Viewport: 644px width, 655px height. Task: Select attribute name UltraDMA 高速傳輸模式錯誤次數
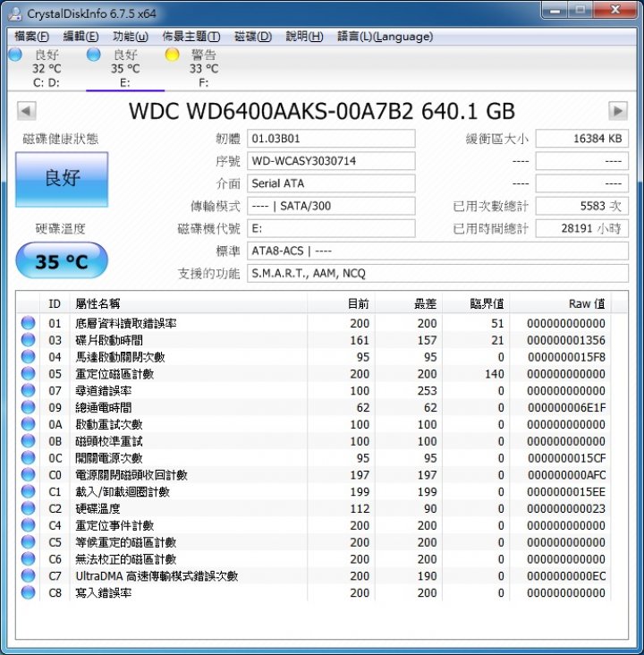click(x=157, y=576)
